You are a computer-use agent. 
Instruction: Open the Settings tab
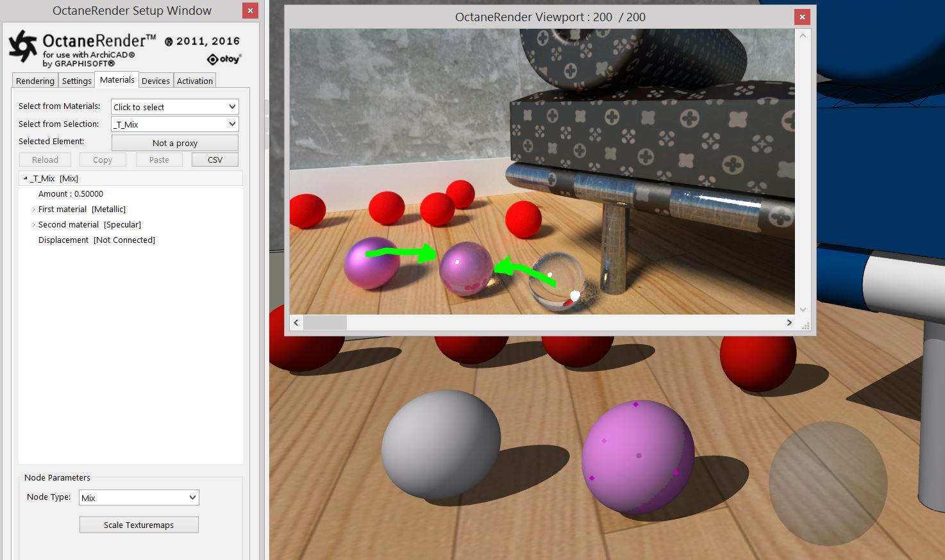tap(76, 81)
